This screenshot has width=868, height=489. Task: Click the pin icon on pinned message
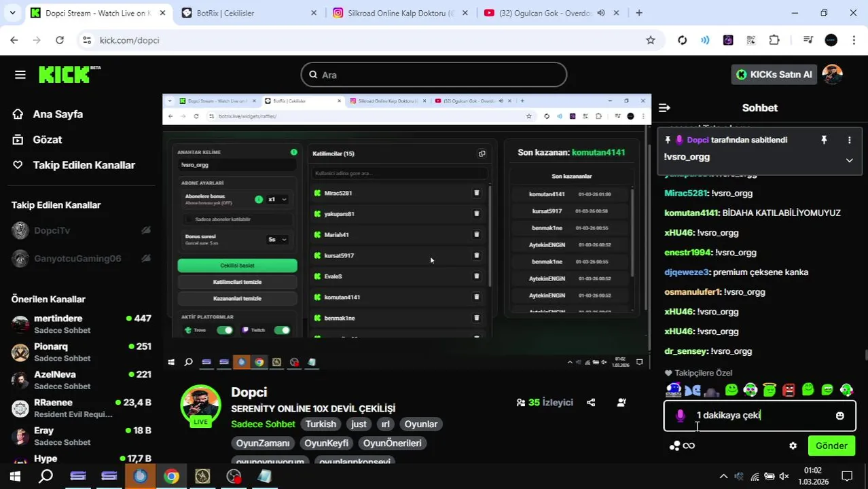point(824,140)
